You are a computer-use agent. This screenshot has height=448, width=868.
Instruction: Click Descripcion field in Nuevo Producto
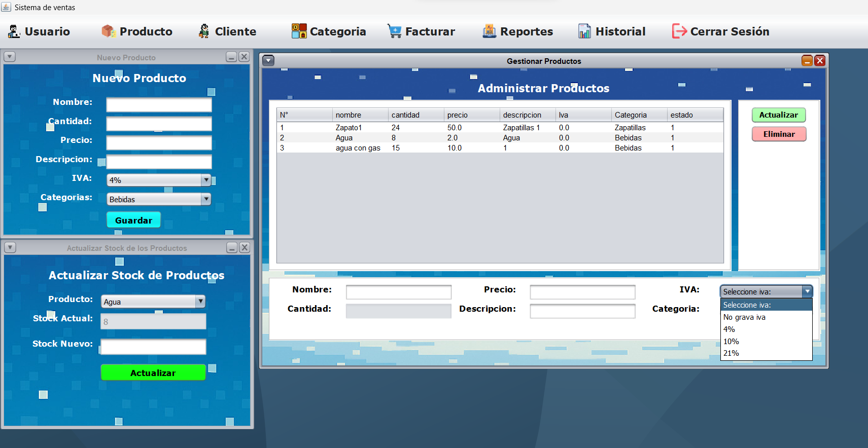pyautogui.click(x=159, y=162)
